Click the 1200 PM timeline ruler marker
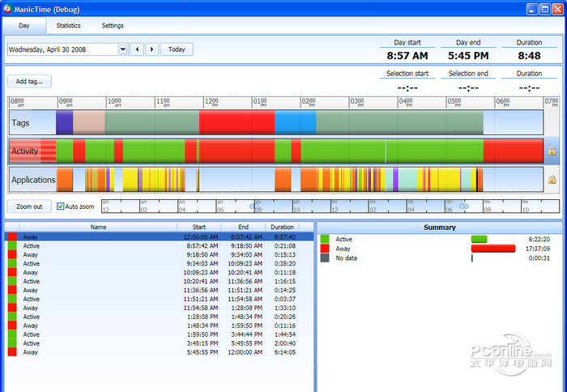This screenshot has width=567, height=392. 211,102
